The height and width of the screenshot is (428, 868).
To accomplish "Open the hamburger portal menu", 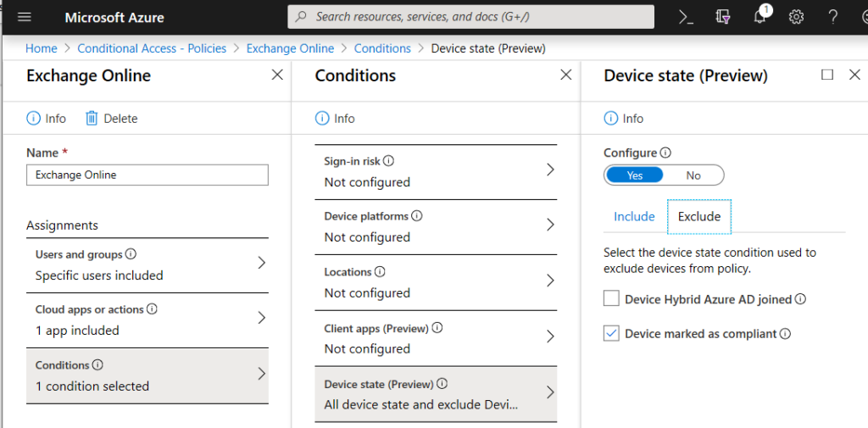I will [x=25, y=17].
